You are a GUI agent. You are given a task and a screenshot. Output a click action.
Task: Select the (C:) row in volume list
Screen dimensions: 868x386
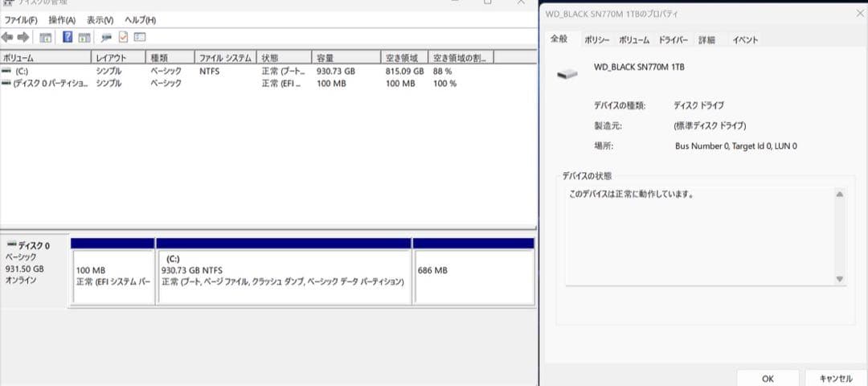coord(268,72)
